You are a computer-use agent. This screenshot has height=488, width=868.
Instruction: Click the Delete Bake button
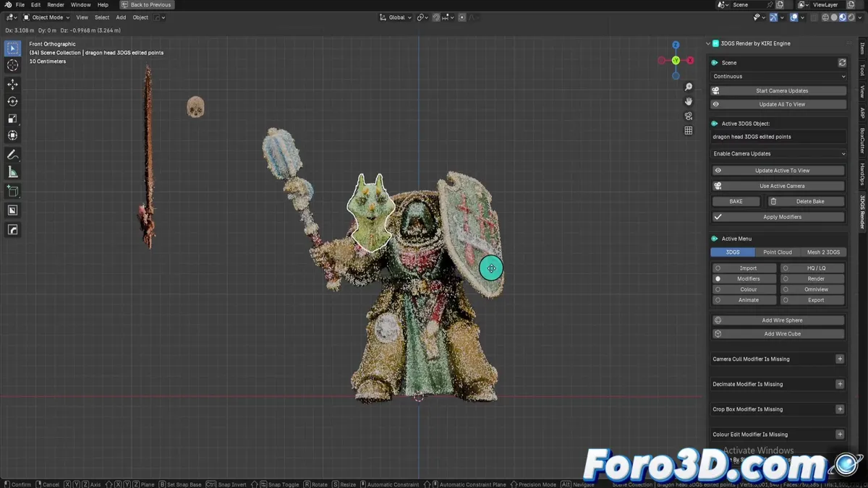806,202
